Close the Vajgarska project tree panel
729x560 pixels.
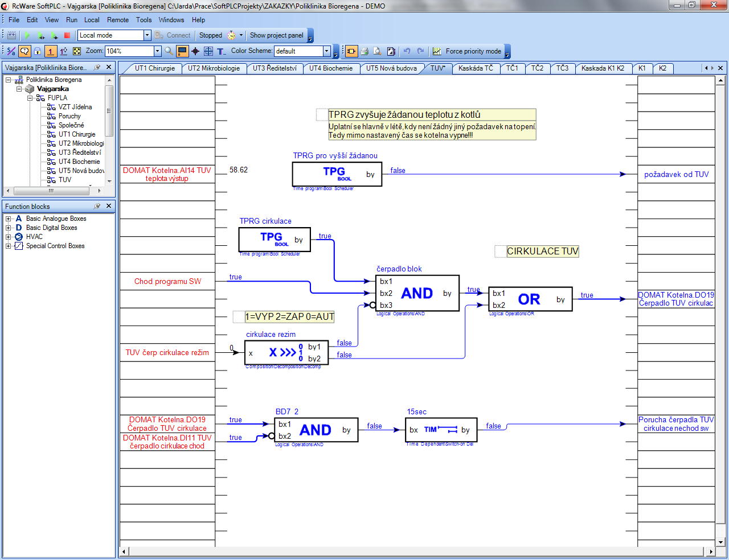coord(109,67)
